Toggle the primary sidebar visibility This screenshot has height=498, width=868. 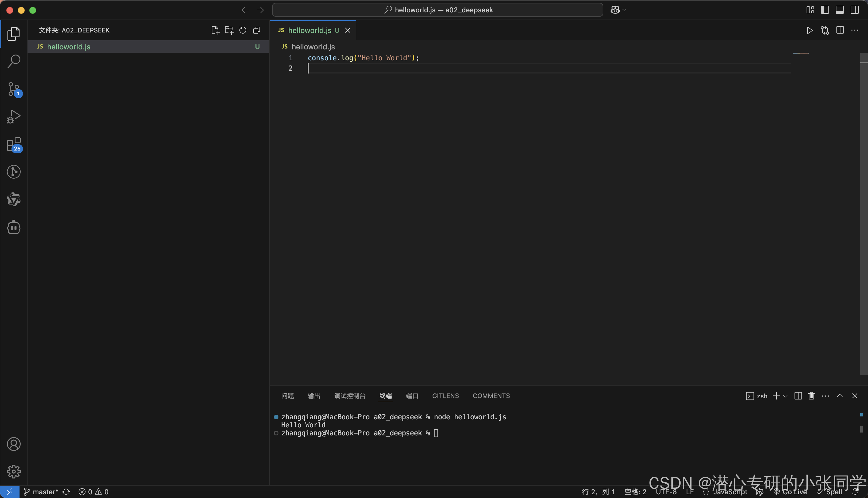click(x=825, y=10)
